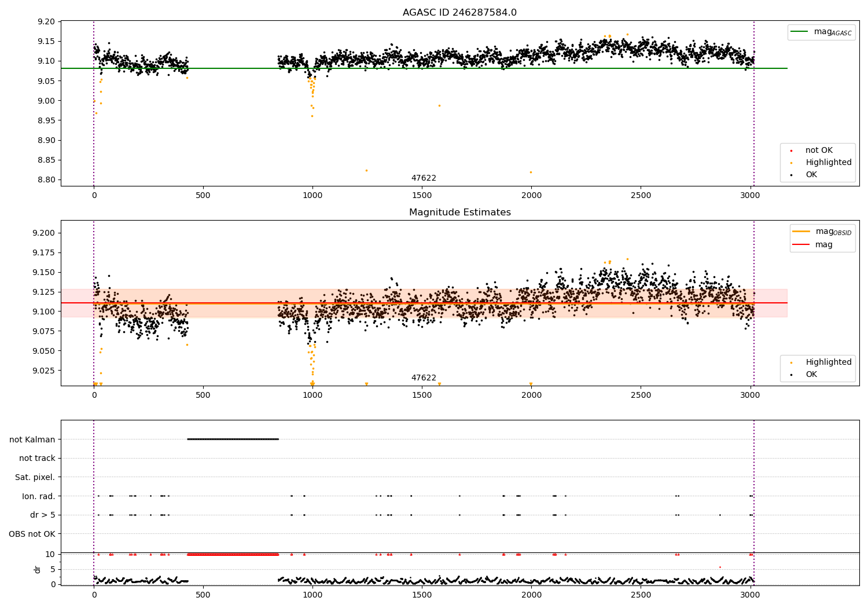The width and height of the screenshot is (868, 608).
Task: Click the orange triangle marker near 2000 in middle plot
Action: 531,384
